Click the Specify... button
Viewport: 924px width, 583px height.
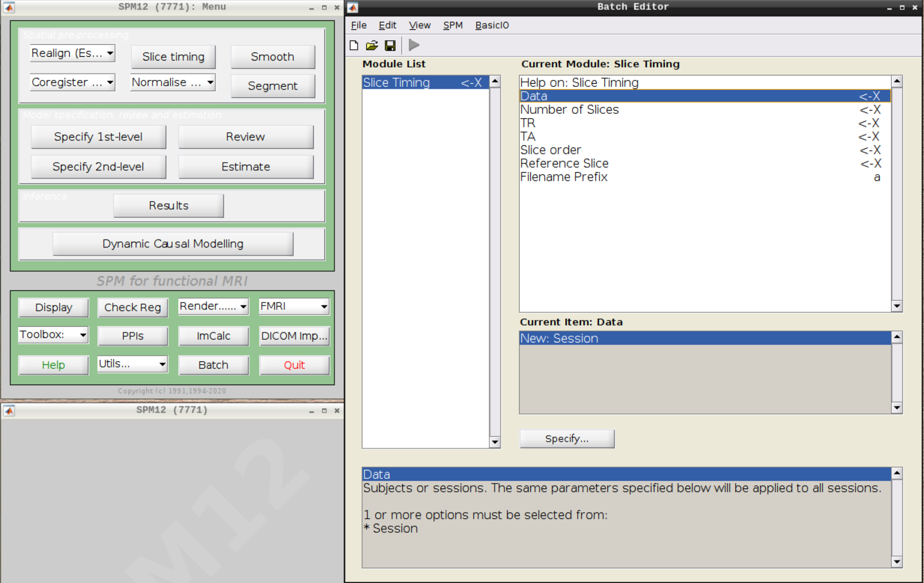pos(567,438)
